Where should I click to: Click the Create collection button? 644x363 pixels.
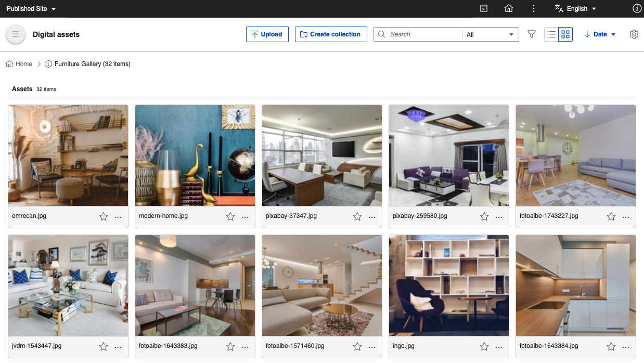click(x=331, y=34)
